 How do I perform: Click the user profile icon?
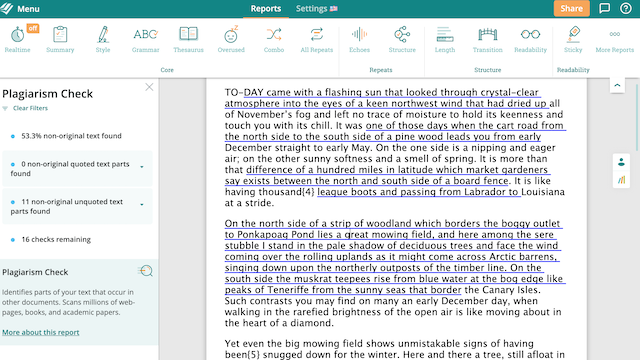coord(621,162)
